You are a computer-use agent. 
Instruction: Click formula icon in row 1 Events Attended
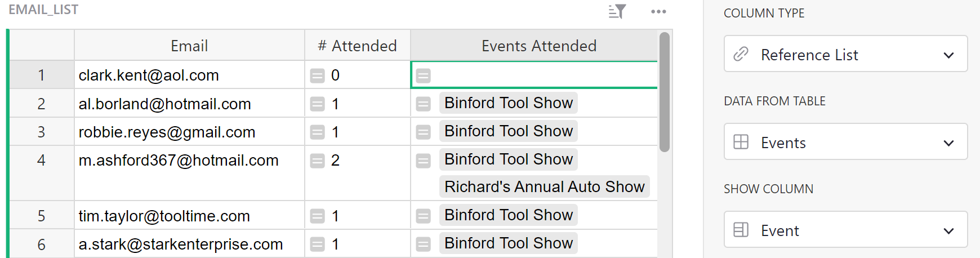pyautogui.click(x=424, y=75)
